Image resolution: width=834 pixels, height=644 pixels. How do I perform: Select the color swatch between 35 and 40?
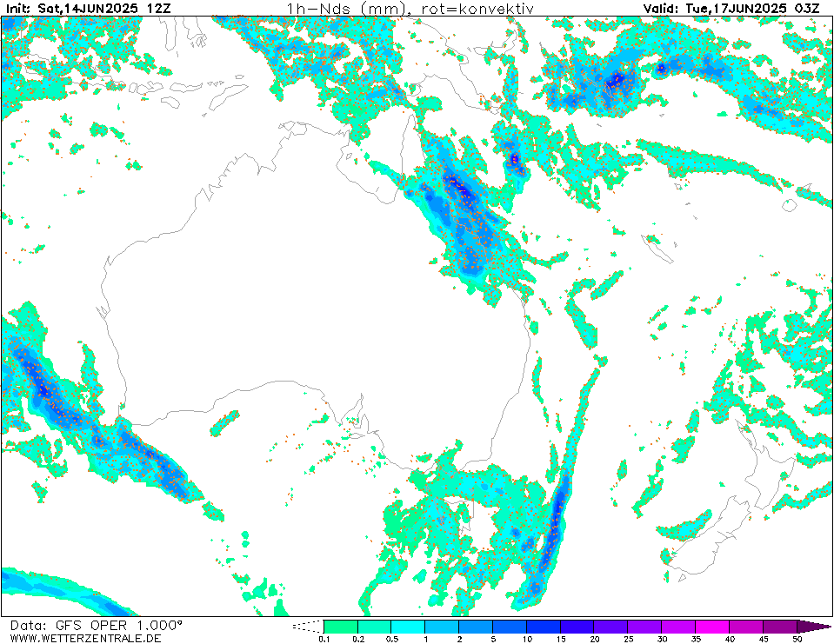coord(712,627)
